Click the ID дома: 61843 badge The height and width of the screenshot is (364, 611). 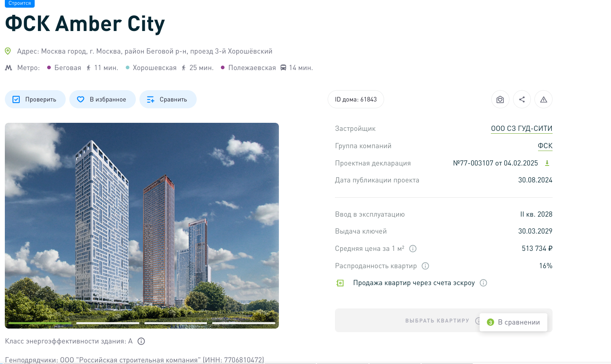coord(356,99)
